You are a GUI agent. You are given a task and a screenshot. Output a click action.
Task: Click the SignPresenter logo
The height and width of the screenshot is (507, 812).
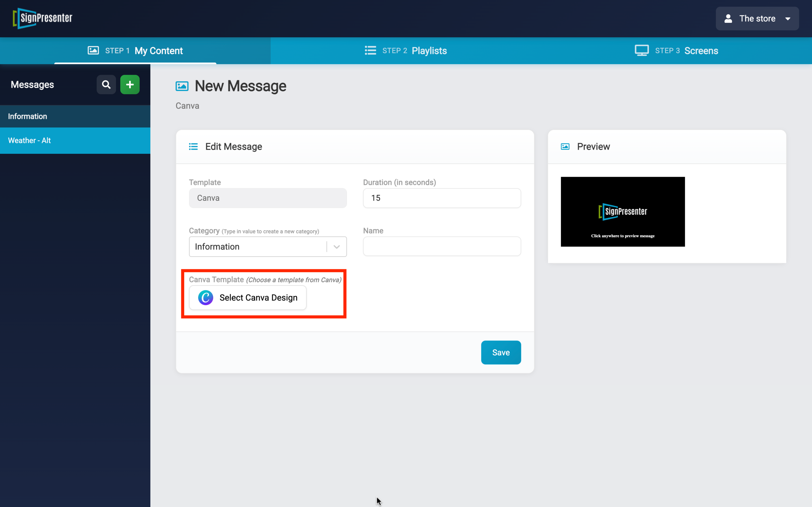coord(42,19)
